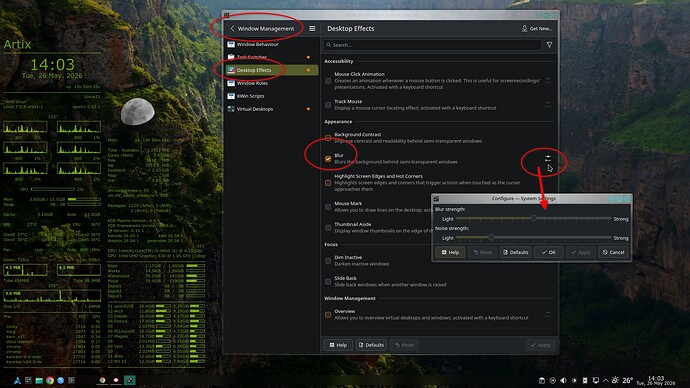This screenshot has height=388, width=690.
Task: Open the display configuration tray icon
Action: click(595, 381)
